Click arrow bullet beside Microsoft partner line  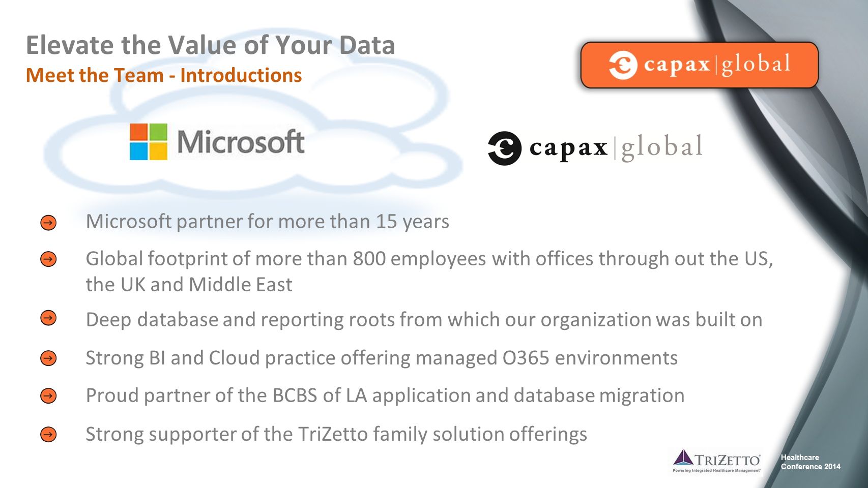point(48,223)
